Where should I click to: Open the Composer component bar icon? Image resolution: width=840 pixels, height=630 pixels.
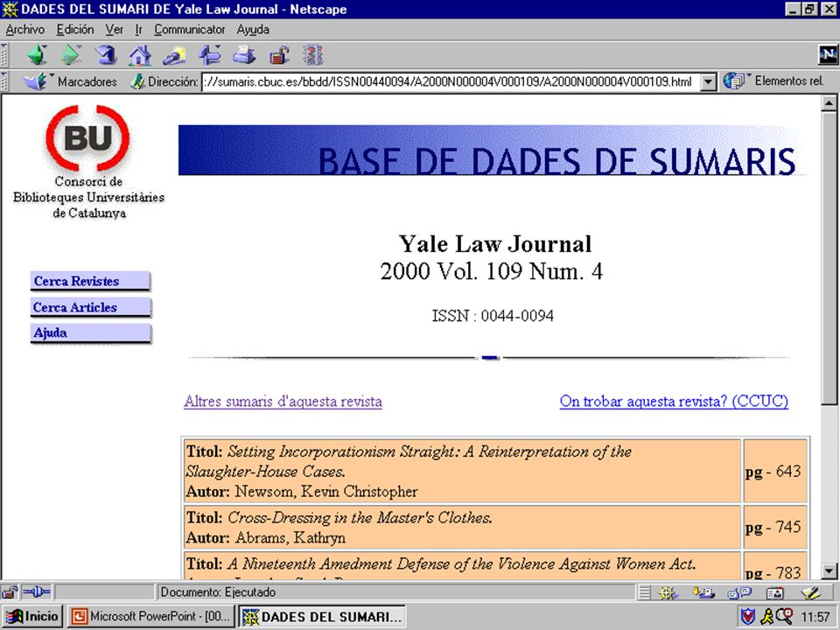tap(811, 592)
